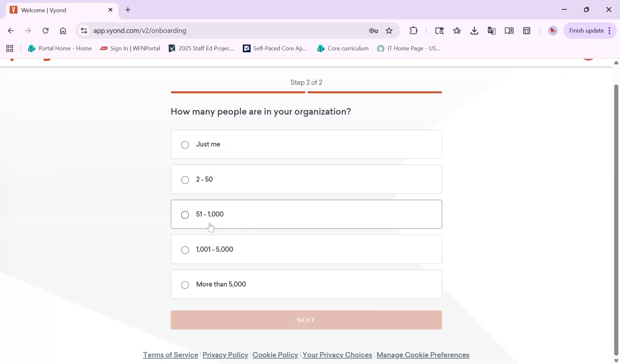This screenshot has height=364, width=620.
Task: Open the bookmark apps grid icon
Action: (x=9, y=48)
